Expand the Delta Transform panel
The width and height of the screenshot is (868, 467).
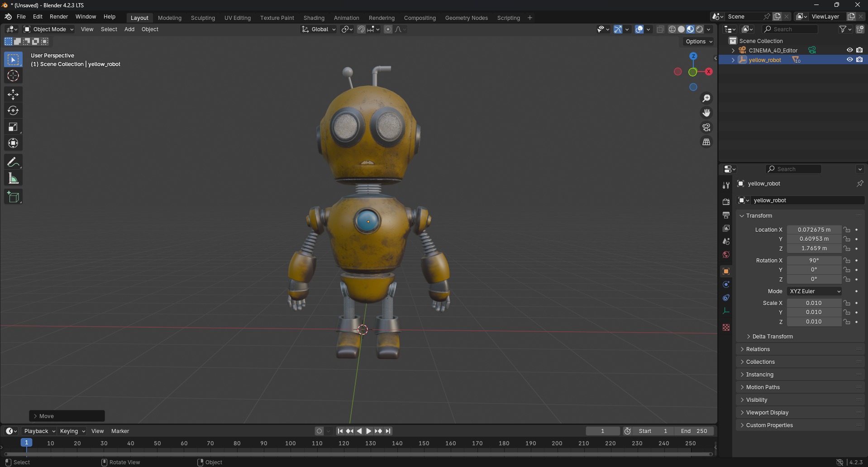pyautogui.click(x=772, y=337)
